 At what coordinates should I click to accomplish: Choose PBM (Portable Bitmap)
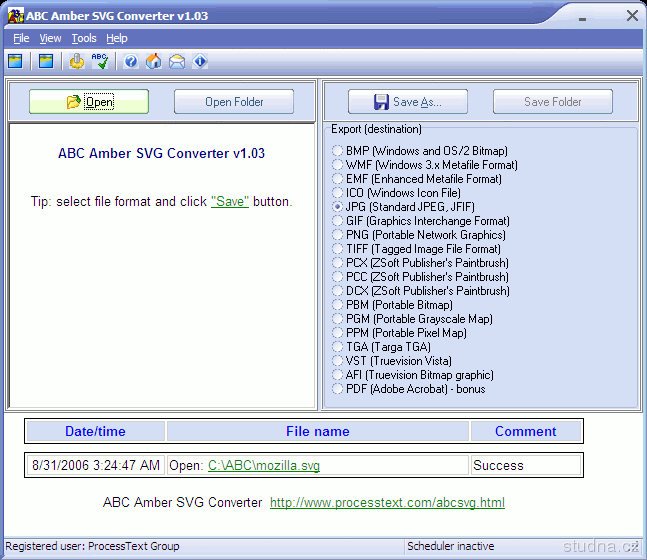coord(393,305)
